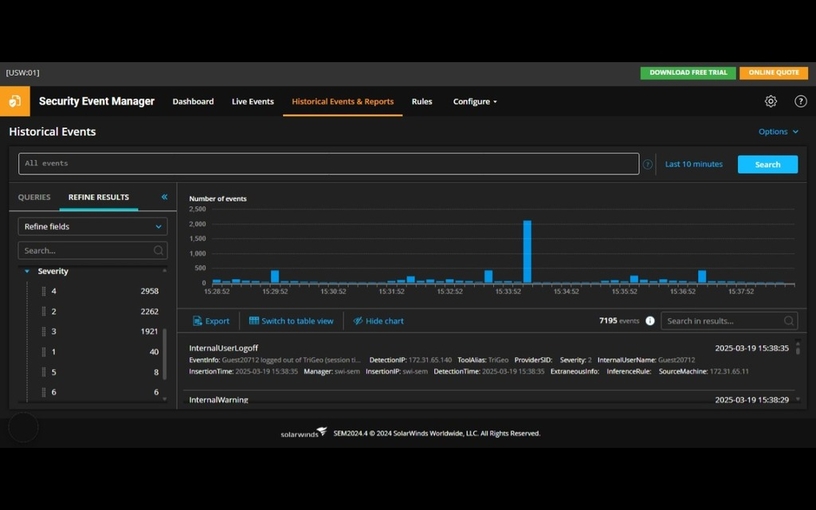816x510 pixels.
Task: Click the InternalUserName value Guest20712
Action: coord(676,360)
